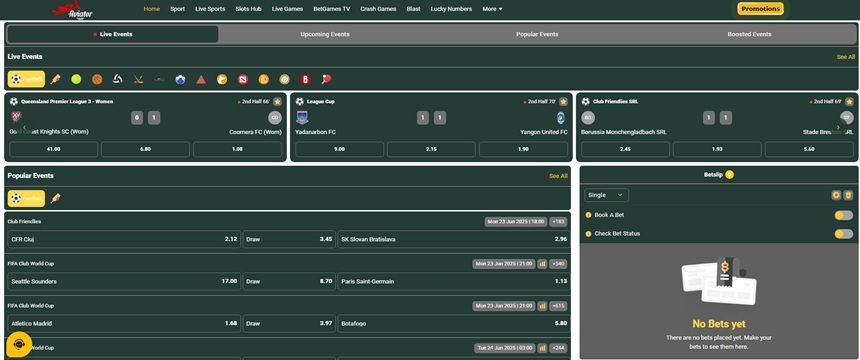Screen dimensions: 860x360
Task: Select cricket icon in Popular Events
Action: coord(55,199)
